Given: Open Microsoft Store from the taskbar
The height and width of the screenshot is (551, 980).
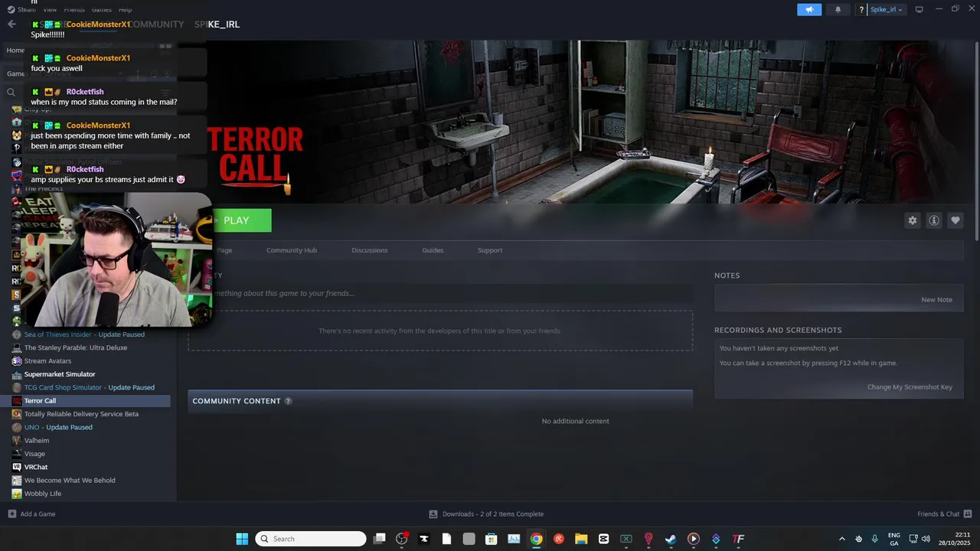Looking at the screenshot, I should 492,539.
